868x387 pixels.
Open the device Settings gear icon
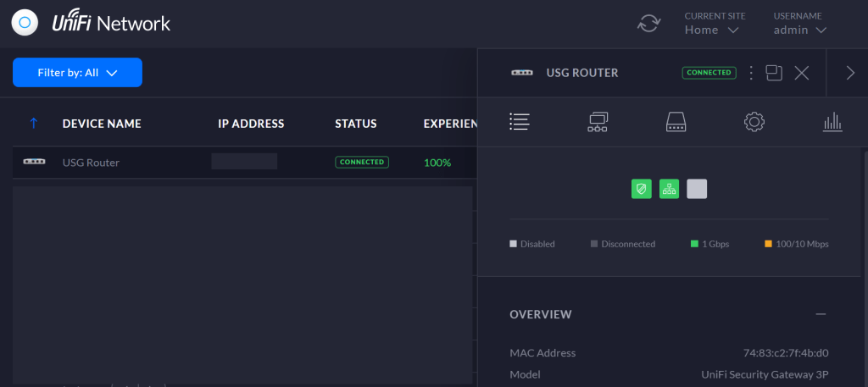coord(754,122)
